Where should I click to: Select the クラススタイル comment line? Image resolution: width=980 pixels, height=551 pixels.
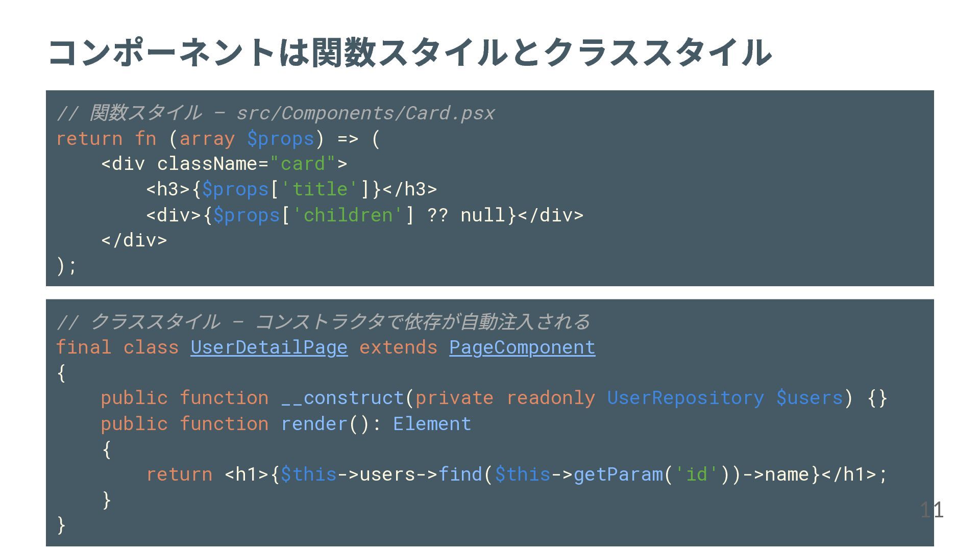323,322
